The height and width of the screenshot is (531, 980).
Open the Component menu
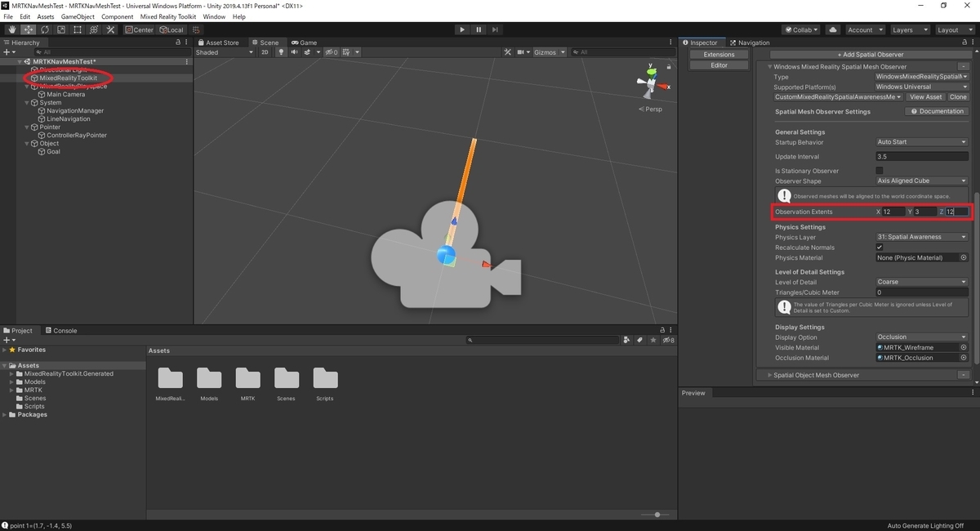[x=118, y=16]
